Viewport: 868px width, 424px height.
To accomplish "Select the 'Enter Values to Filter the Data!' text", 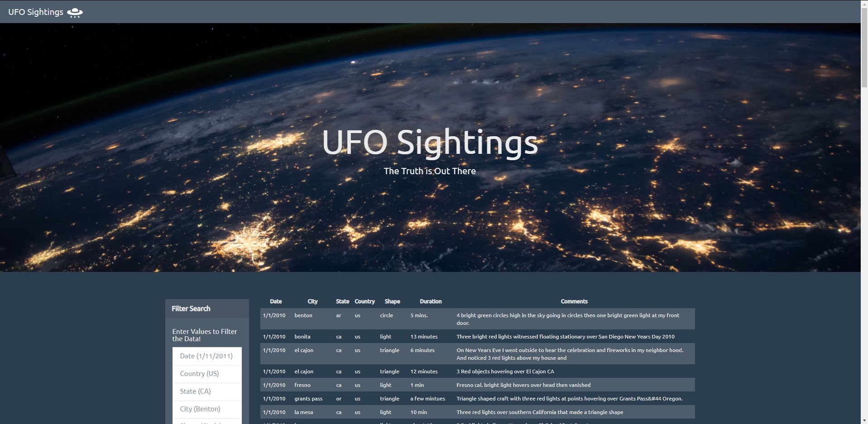I will tap(205, 335).
